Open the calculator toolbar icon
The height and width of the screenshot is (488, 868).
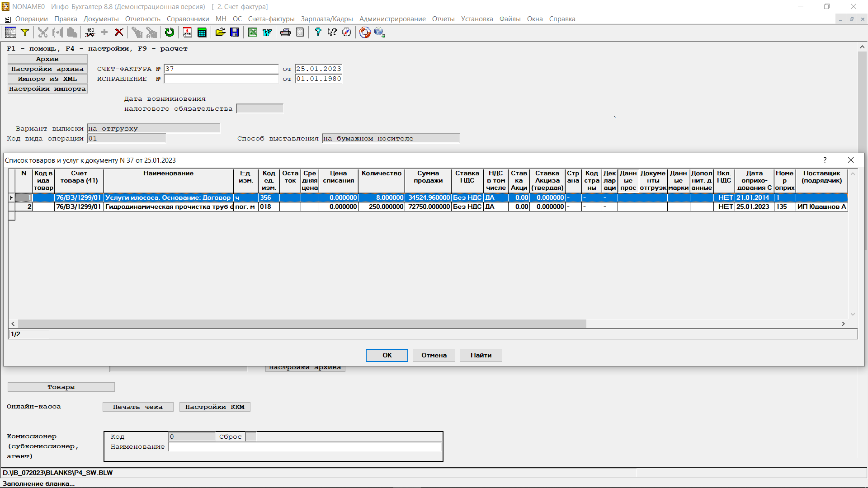202,32
